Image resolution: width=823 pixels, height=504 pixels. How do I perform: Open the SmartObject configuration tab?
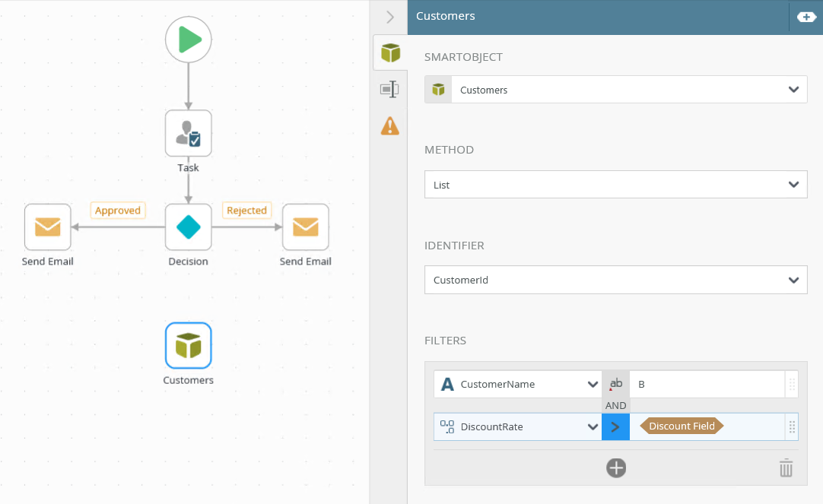tap(389, 53)
